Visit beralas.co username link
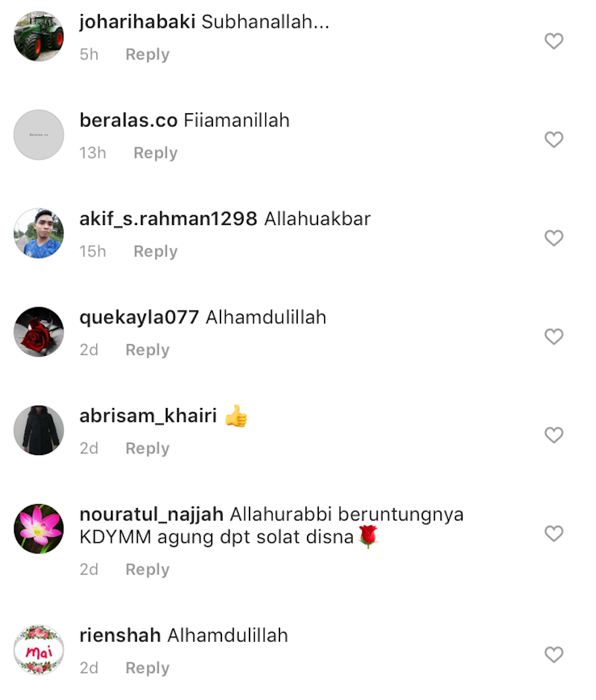Viewport: 596px width, 700px height. (128, 121)
